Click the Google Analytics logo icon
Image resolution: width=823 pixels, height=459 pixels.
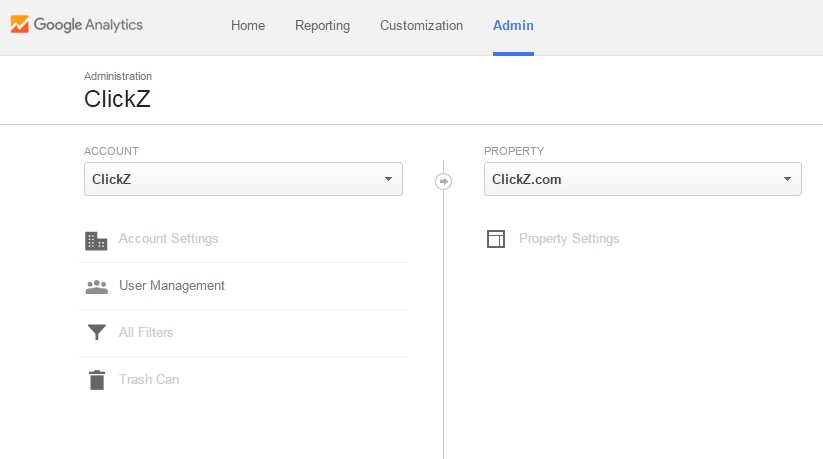tap(19, 25)
